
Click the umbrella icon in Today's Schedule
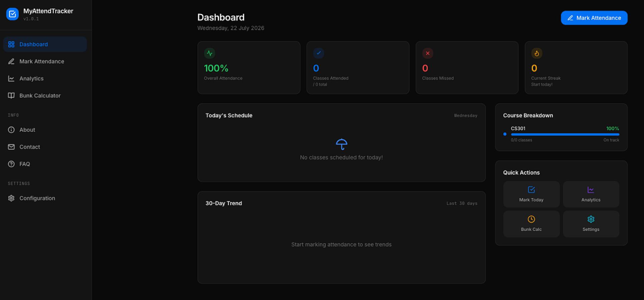(x=342, y=144)
